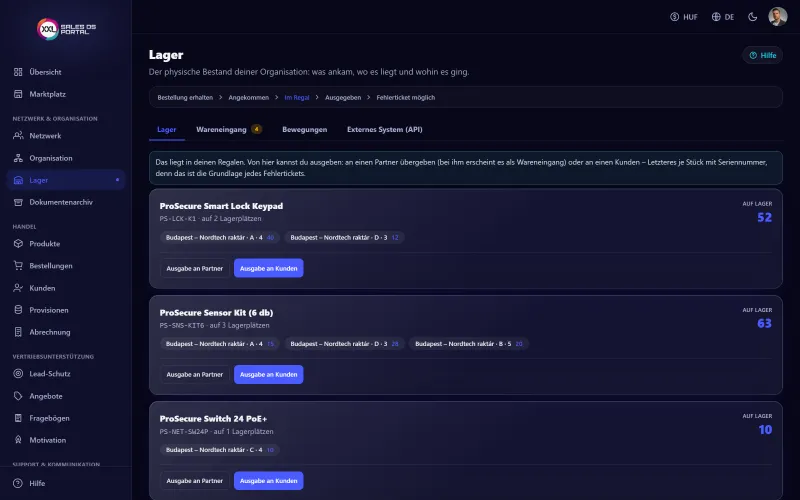Toggle dark mode with moon icon
Screen dimensions: 800x500
753,17
